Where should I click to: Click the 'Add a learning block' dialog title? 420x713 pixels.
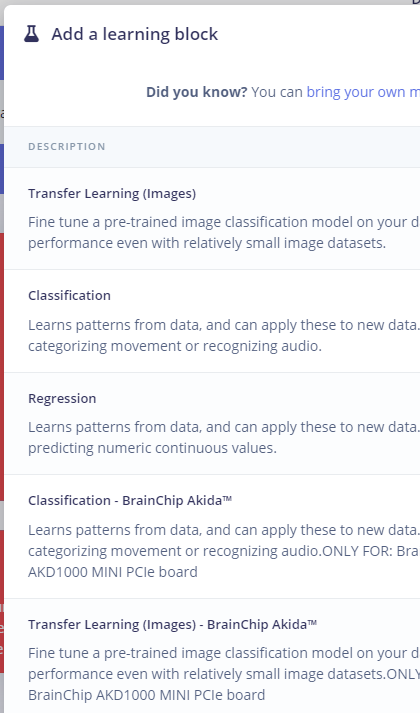[x=135, y=34]
